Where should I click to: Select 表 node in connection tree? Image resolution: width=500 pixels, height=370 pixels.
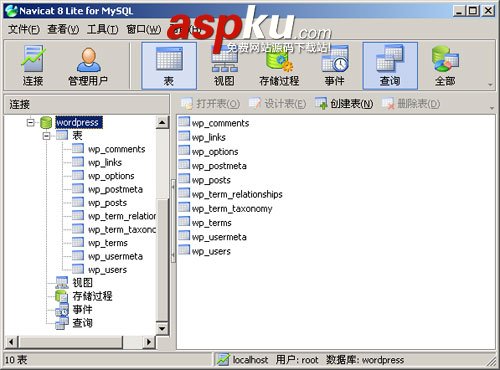pyautogui.click(x=77, y=136)
